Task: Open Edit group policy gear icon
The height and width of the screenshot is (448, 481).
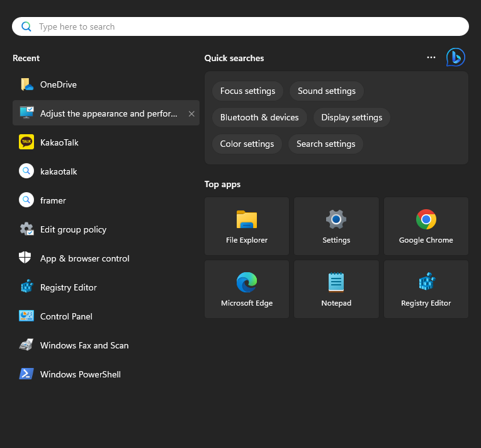Action: pos(26,229)
